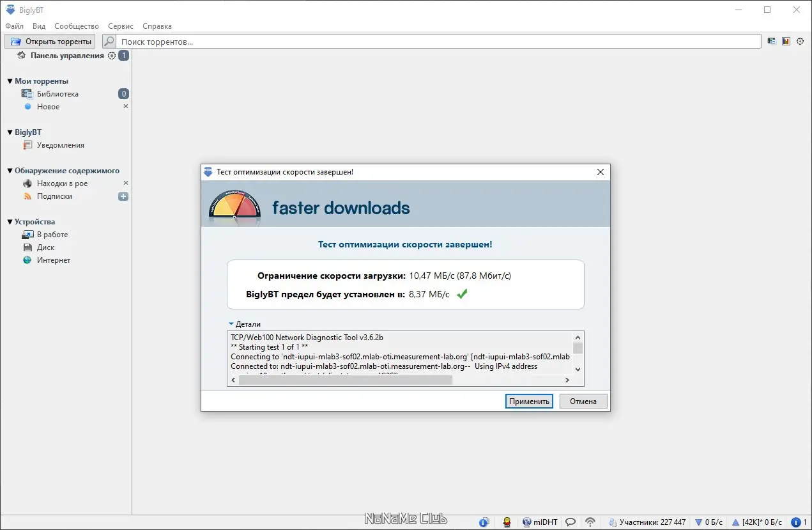The width and height of the screenshot is (812, 530).
Task: Click the Открыть торренты button
Action: click(50, 42)
